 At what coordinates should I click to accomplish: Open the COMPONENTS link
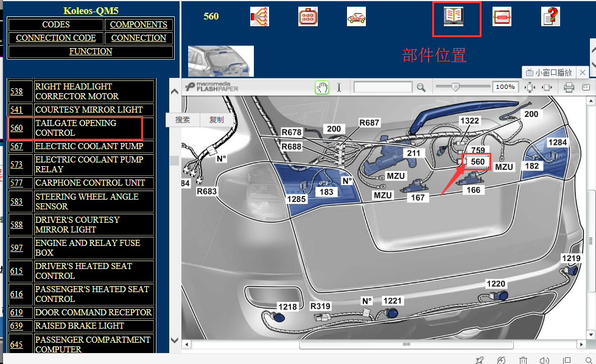[x=138, y=24]
